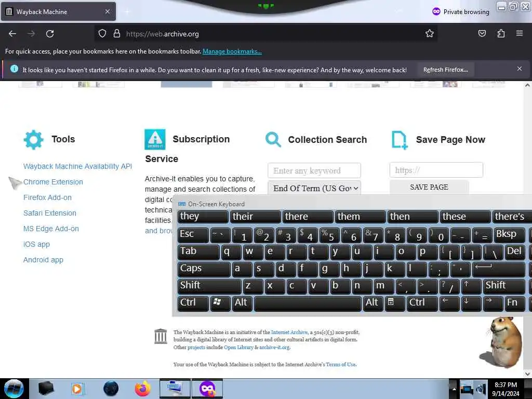Click down arrow key on On-Screen Keyboard
The height and width of the screenshot is (399, 532).
(471, 303)
